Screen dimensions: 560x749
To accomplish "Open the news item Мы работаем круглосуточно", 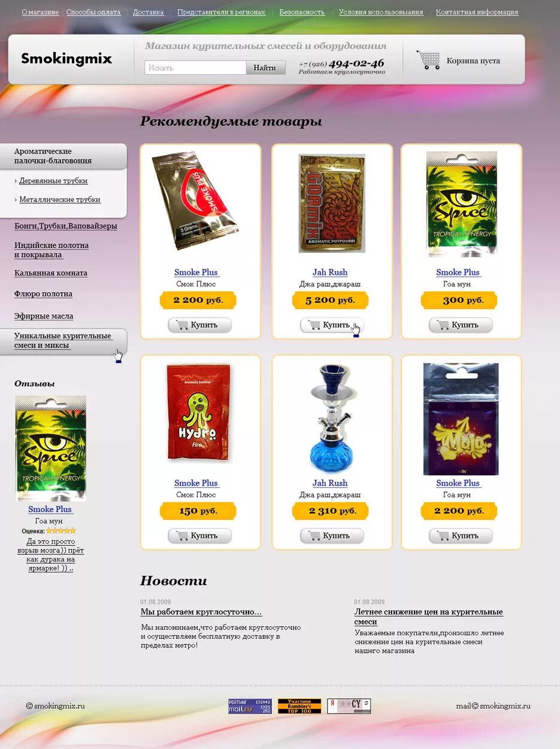I will point(201,612).
